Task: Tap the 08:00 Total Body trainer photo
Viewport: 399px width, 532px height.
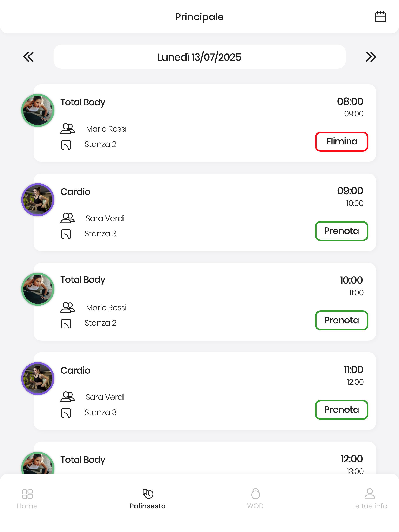Action: (38, 110)
